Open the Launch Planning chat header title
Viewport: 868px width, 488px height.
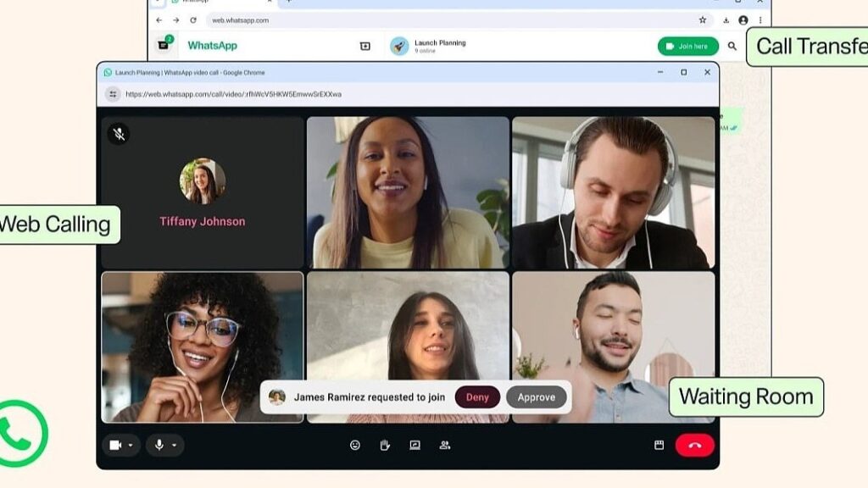[440, 42]
